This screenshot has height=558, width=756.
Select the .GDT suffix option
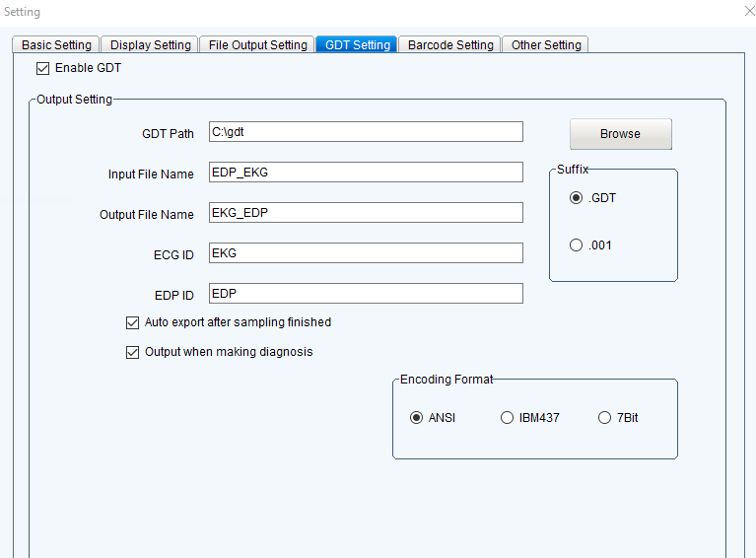[577, 198]
